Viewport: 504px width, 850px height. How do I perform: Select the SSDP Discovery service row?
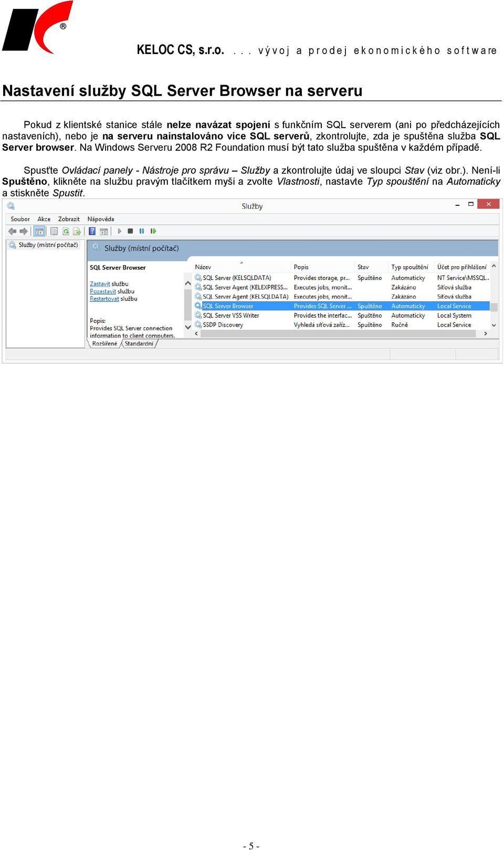click(342, 325)
